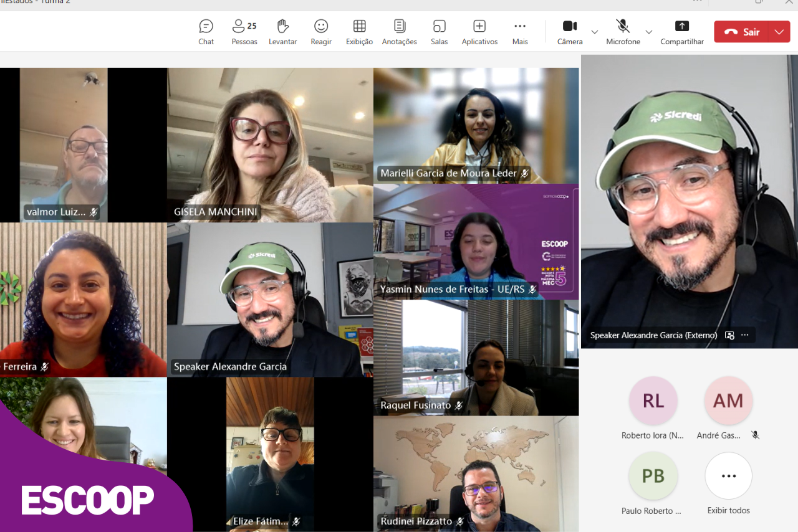Open the Chat panel
Image resolution: width=798 pixels, height=532 pixels.
point(206,32)
